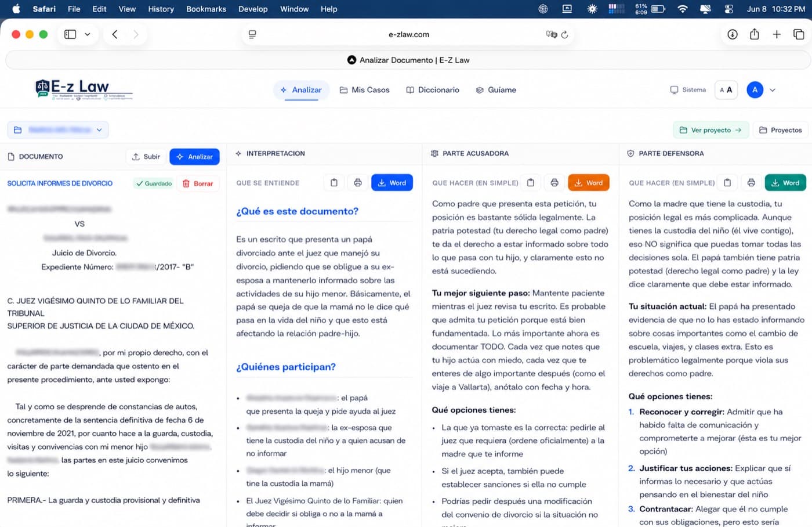Image resolution: width=812 pixels, height=527 pixels.
Task: Expand the user account chevron
Action: point(773,90)
